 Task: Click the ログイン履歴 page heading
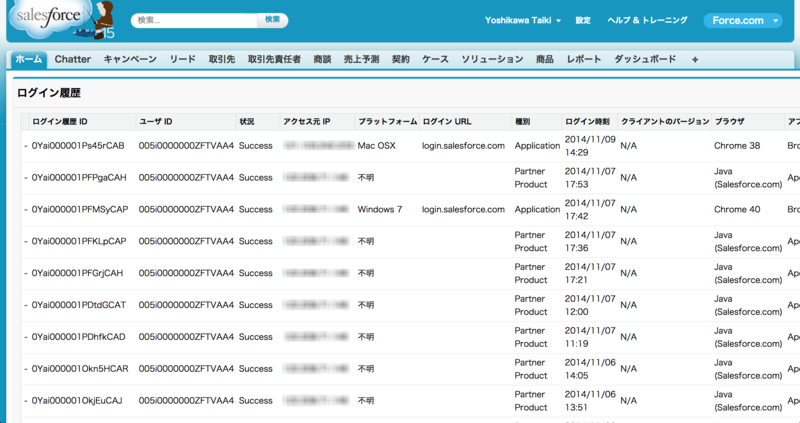pyautogui.click(x=49, y=93)
